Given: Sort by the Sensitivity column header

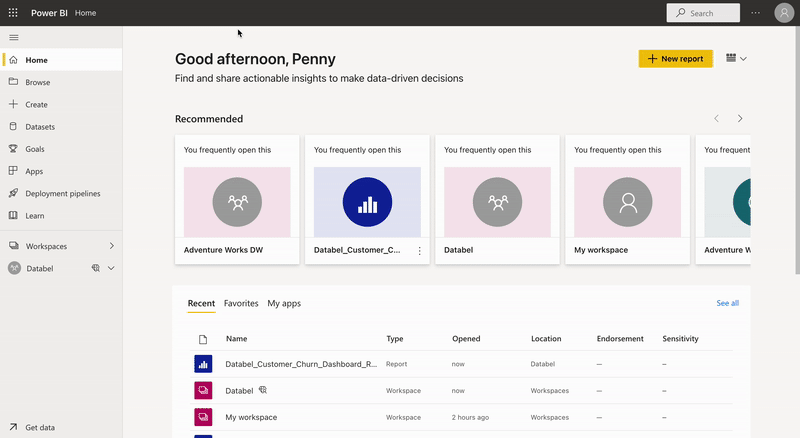Looking at the screenshot, I should 680,338.
